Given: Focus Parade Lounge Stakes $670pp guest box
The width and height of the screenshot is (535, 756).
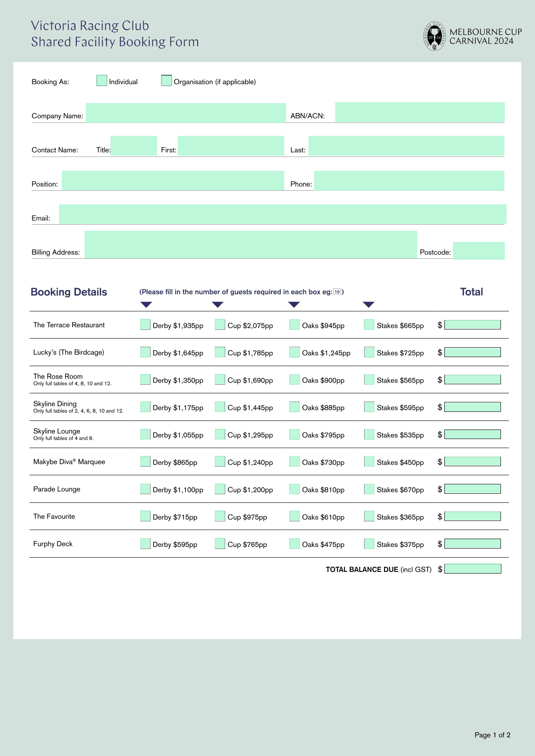Looking at the screenshot, I should click(369, 489).
